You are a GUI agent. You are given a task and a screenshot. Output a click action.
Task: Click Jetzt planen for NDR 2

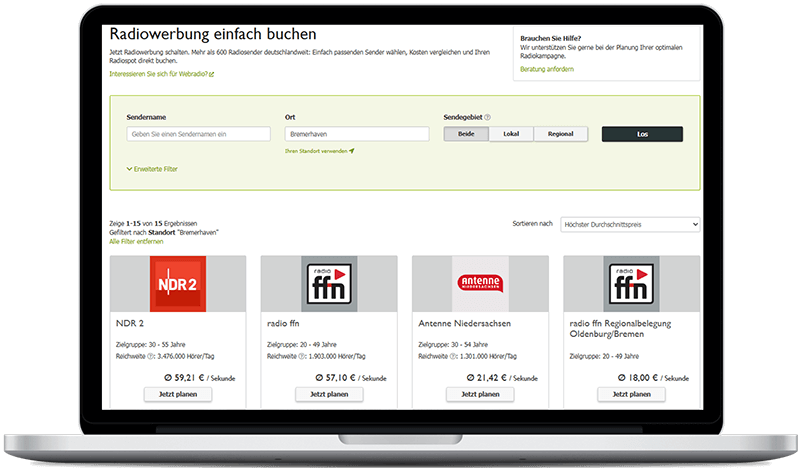coord(178,394)
